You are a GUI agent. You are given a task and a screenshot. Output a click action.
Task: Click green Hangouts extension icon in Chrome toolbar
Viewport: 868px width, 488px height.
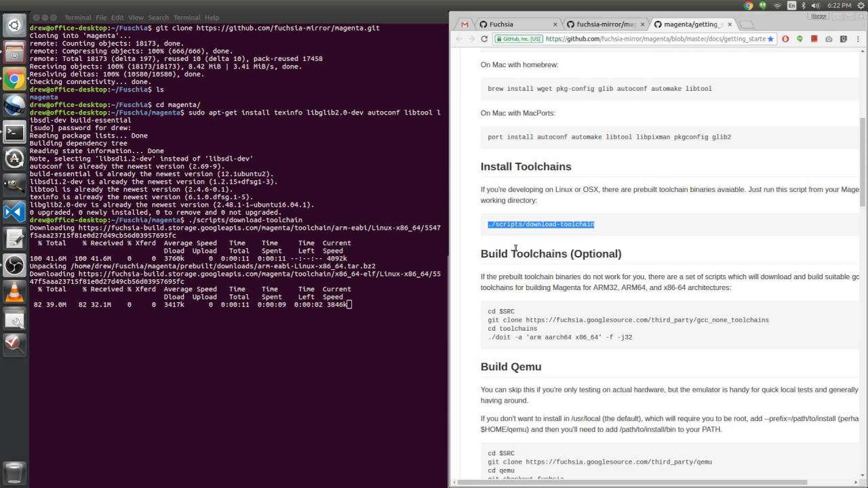point(800,39)
